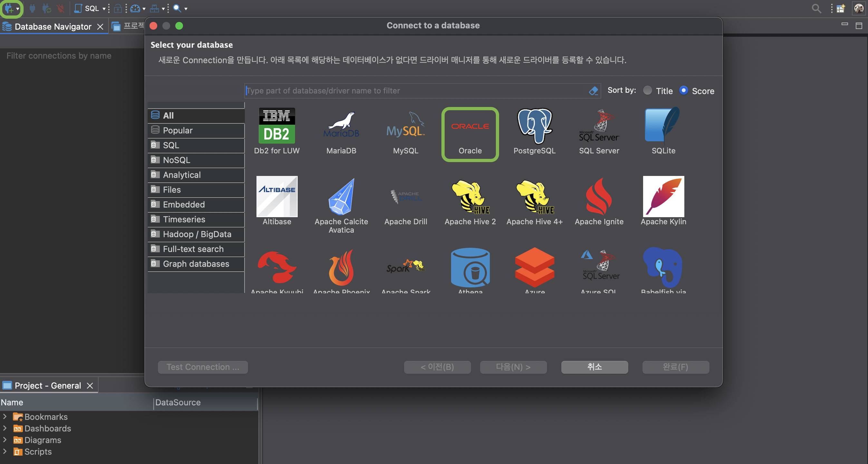
Task: Click the 완료(F) finish button
Action: [x=676, y=367]
